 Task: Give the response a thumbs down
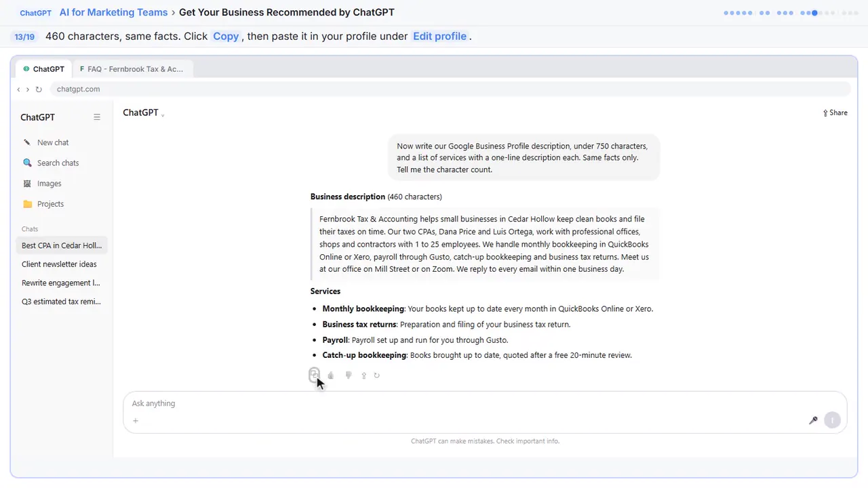(x=349, y=375)
